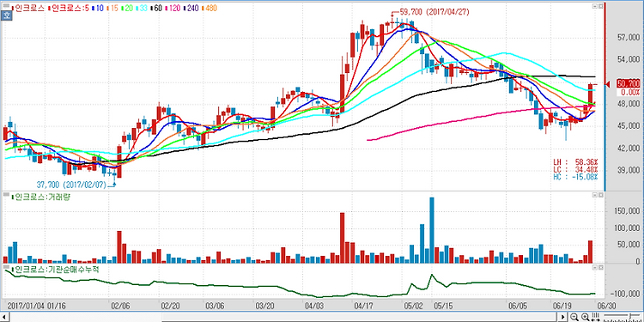Viewport: 644px width, 322px height.
Task: Click the 0.00% change value
Action: [629, 92]
